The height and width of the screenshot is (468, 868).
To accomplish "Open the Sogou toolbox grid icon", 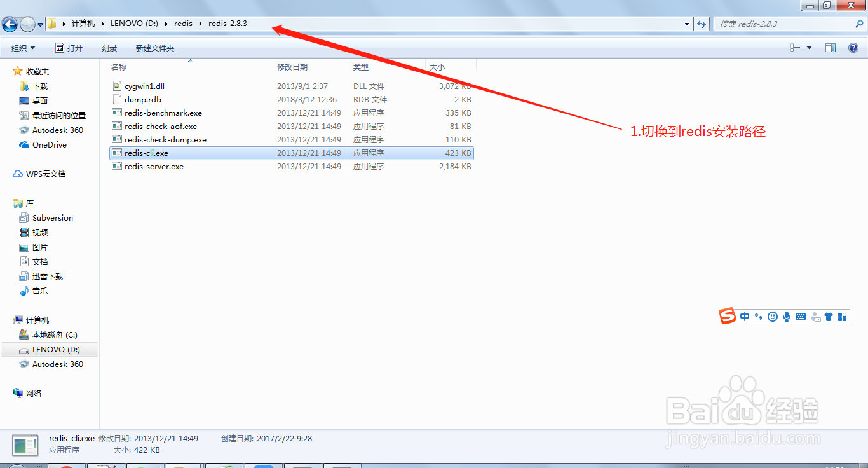I will (x=843, y=316).
